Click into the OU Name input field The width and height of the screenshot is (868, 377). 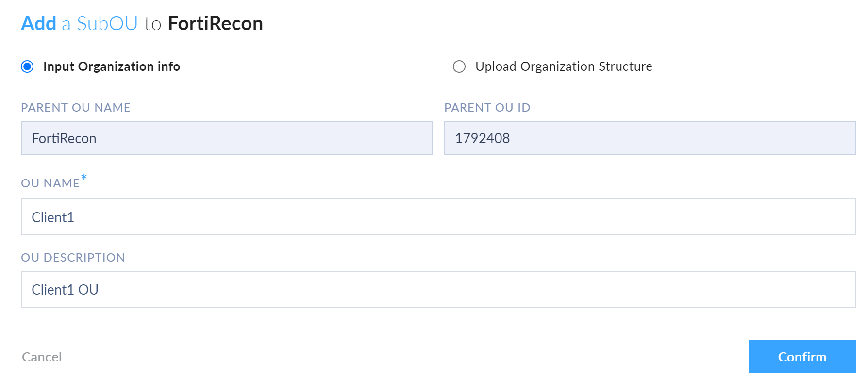438,217
